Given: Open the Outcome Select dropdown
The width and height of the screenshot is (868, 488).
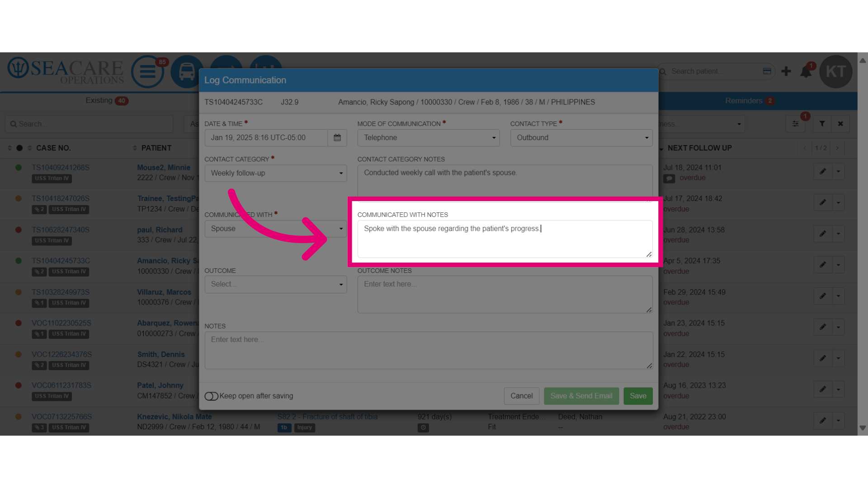Looking at the screenshot, I should tap(276, 284).
